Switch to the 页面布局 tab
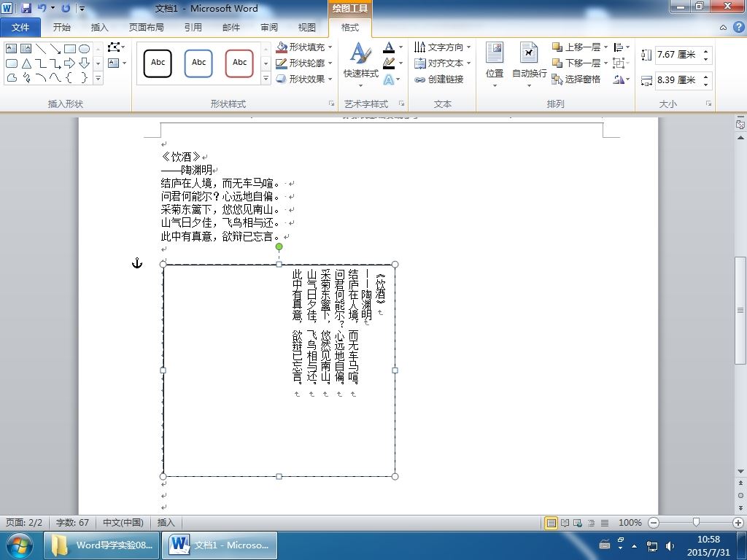The width and height of the screenshot is (747, 560). 146,28
